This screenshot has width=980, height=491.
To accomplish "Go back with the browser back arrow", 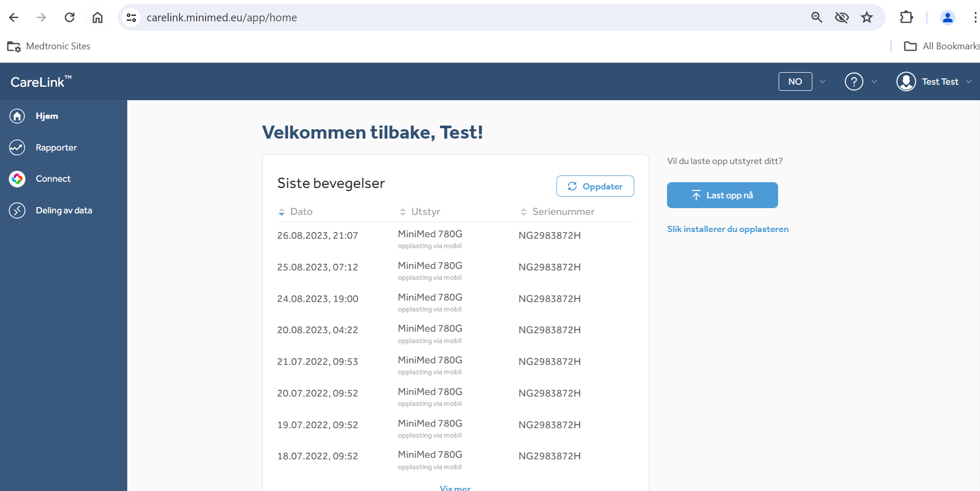I will click(14, 18).
